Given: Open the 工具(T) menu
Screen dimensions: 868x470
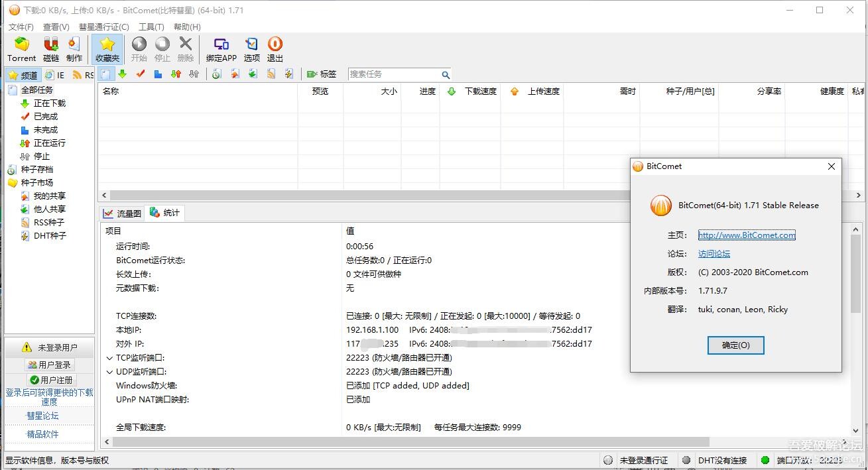Looking at the screenshot, I should tap(151, 27).
